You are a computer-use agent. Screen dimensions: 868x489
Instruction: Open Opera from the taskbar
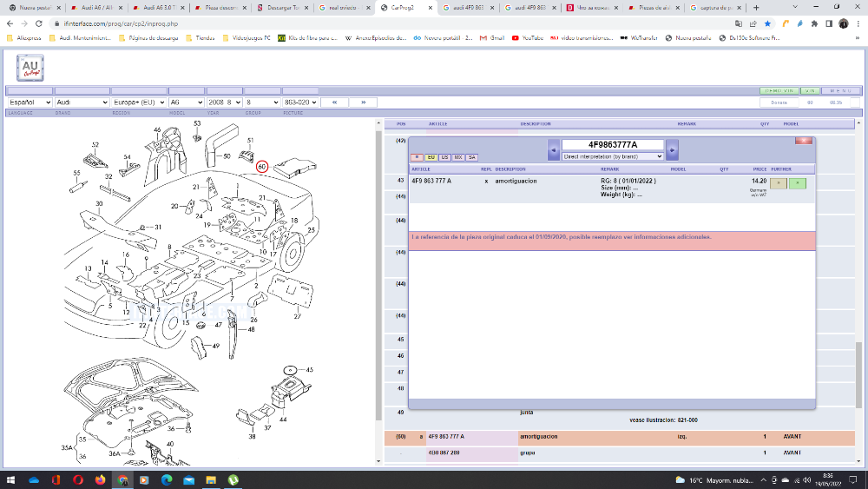point(78,480)
